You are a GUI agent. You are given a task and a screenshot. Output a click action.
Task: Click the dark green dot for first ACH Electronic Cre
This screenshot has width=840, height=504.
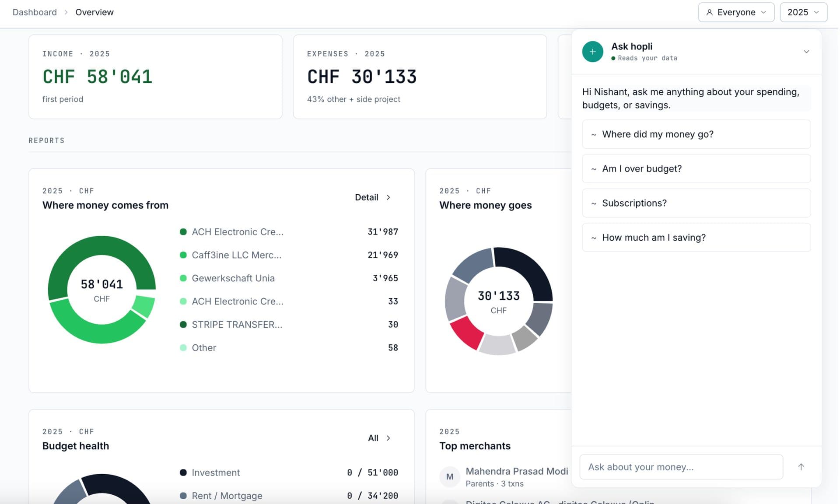click(183, 232)
